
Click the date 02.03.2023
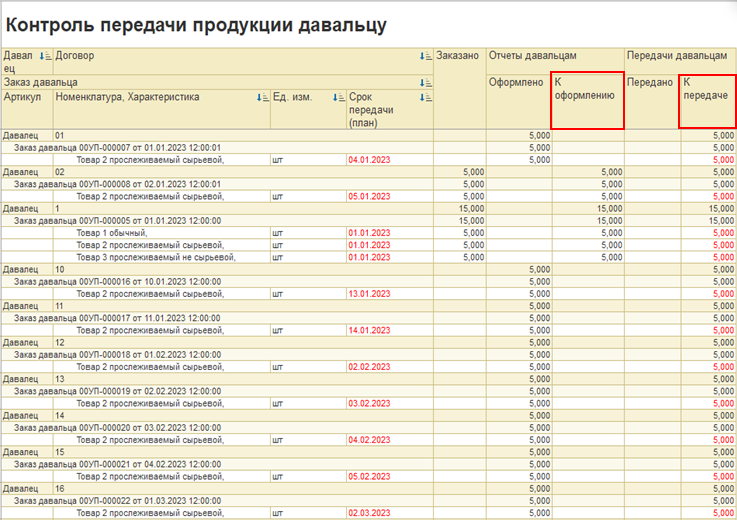pyautogui.click(x=369, y=513)
